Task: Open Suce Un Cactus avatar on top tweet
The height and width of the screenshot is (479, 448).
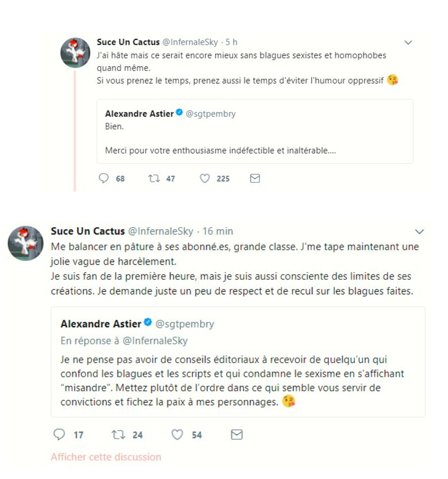Action: click(x=75, y=53)
